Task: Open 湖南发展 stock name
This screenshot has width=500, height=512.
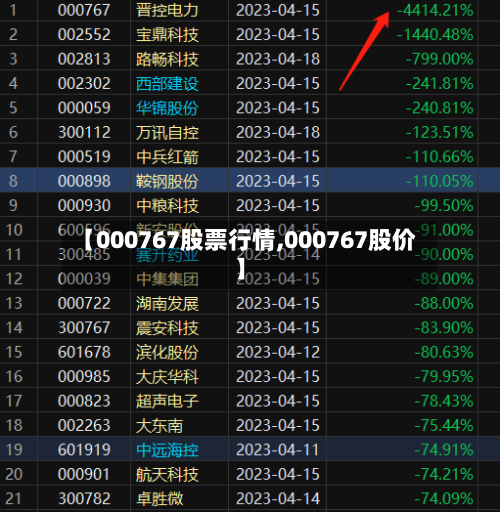Action: 167,303
